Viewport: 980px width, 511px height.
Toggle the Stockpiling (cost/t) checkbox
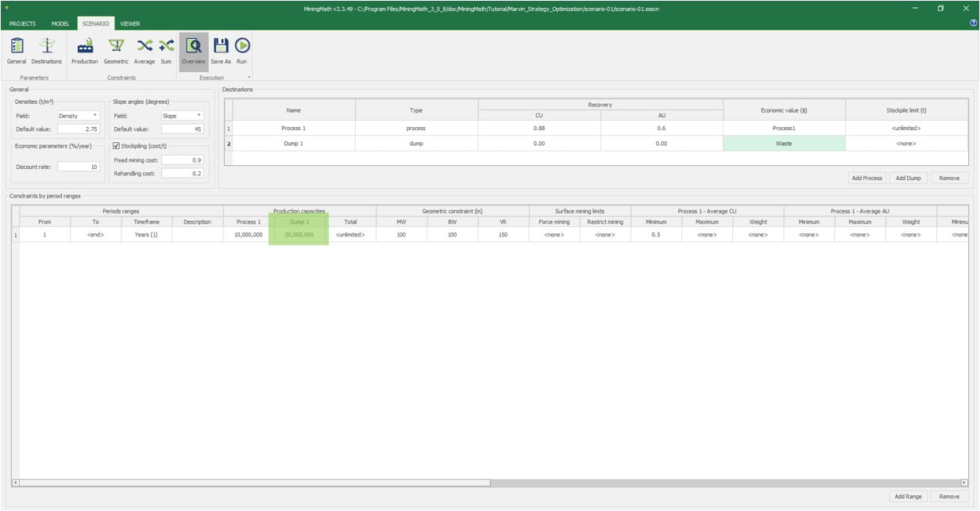(x=117, y=146)
